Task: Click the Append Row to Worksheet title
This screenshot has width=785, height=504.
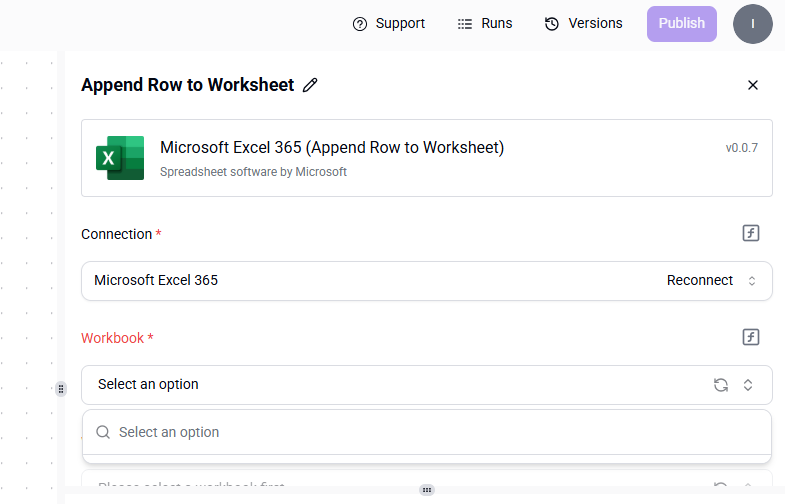Action: point(187,85)
